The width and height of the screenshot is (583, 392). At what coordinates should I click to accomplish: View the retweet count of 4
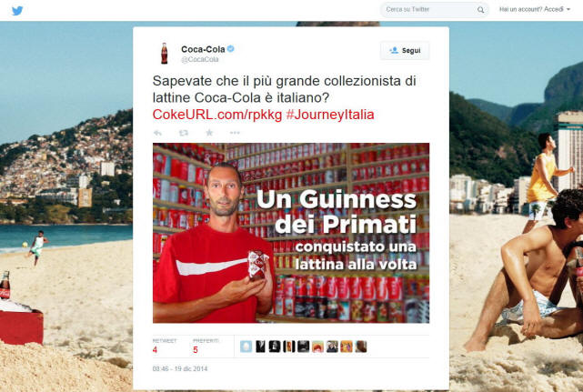click(x=155, y=350)
